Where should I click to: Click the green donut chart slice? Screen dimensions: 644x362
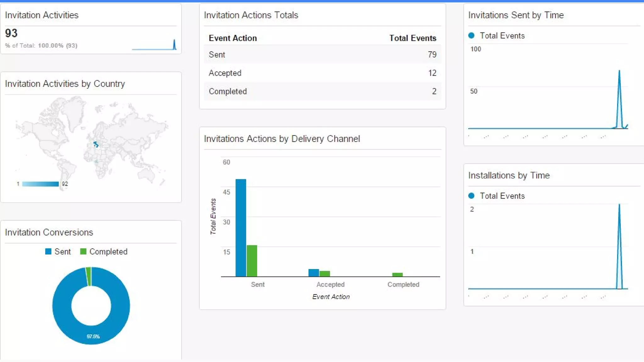[89, 276]
